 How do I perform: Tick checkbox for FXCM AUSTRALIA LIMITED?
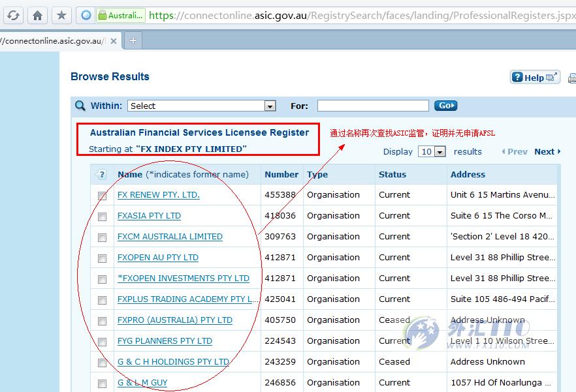[102, 237]
